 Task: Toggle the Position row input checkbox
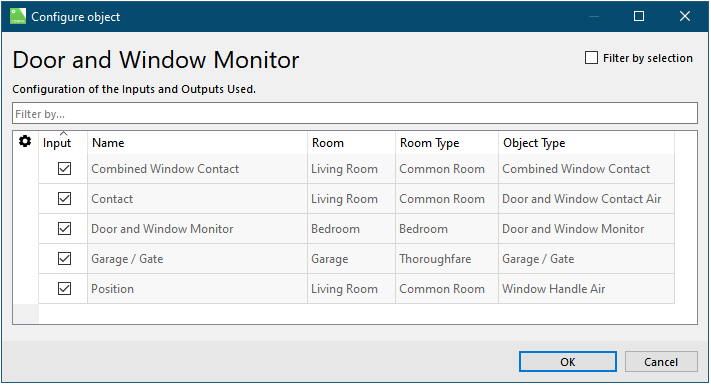pos(64,288)
